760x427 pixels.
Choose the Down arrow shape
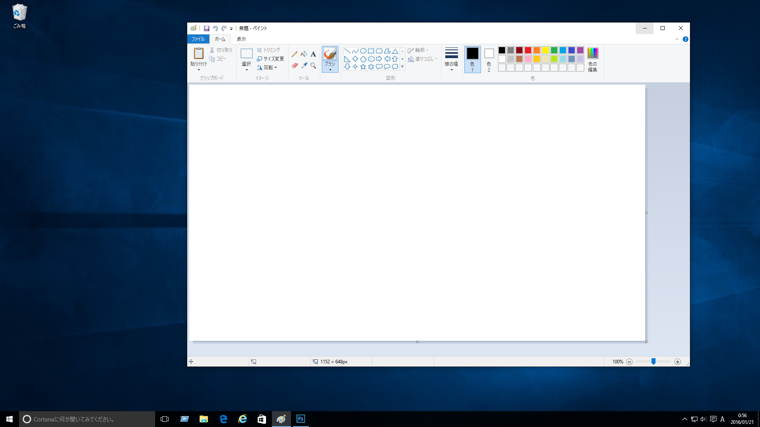pyautogui.click(x=348, y=67)
